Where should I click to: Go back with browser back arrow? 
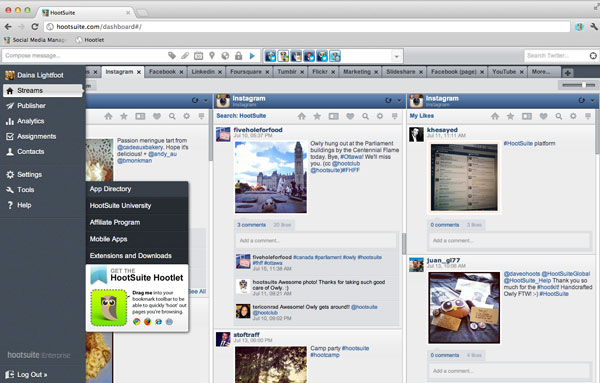click(8, 27)
